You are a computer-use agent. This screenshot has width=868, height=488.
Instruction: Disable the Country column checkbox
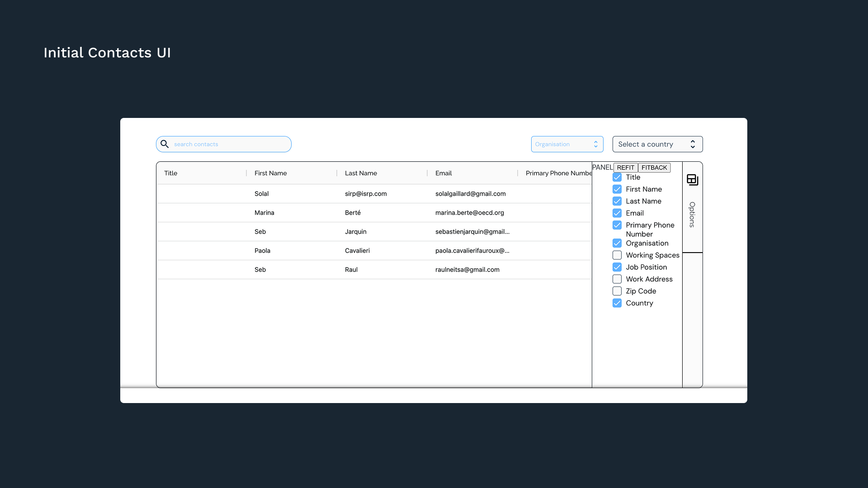[x=617, y=303]
